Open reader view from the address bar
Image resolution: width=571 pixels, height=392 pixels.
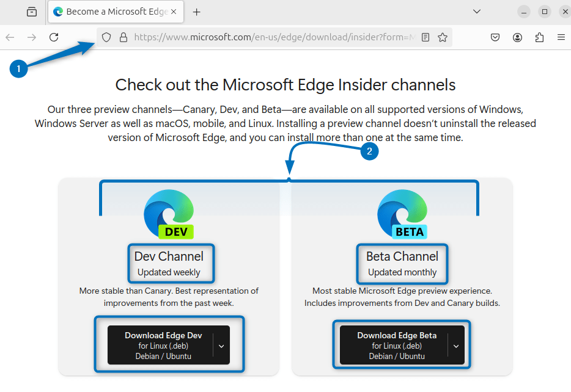[x=425, y=37]
